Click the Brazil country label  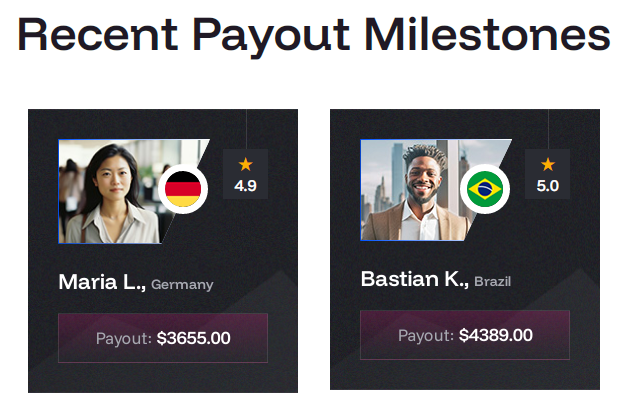[493, 281]
